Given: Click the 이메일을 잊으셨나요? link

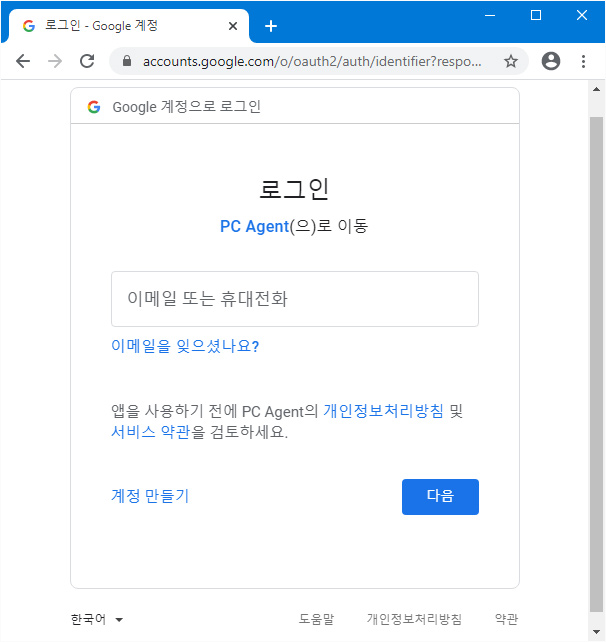Looking at the screenshot, I should tap(185, 346).
